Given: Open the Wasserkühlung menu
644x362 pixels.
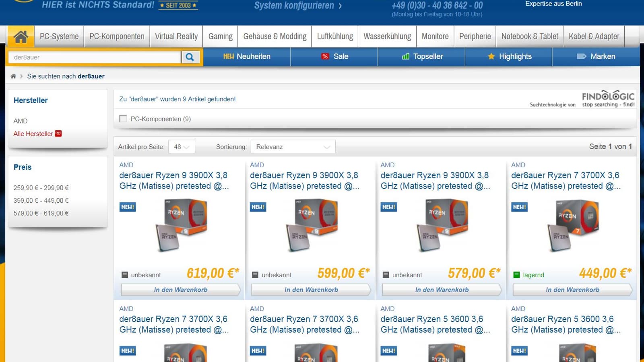Looking at the screenshot, I should [387, 37].
